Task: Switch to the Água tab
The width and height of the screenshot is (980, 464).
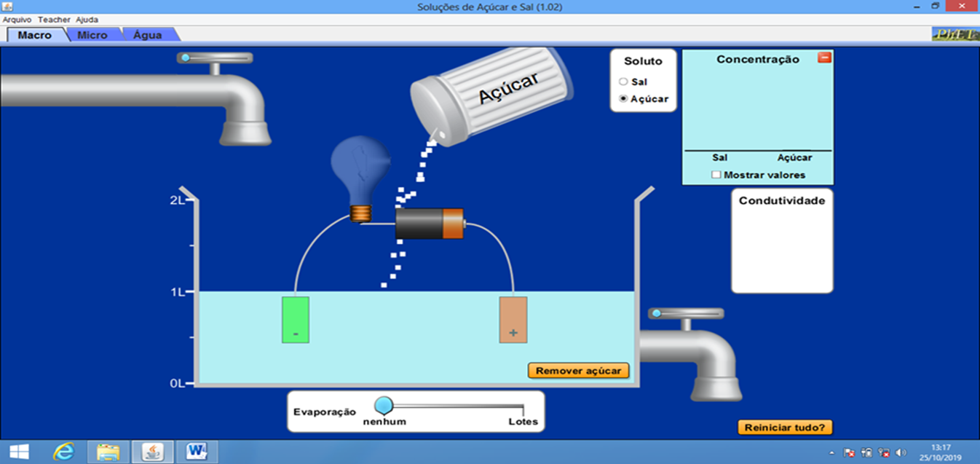Action: [148, 35]
